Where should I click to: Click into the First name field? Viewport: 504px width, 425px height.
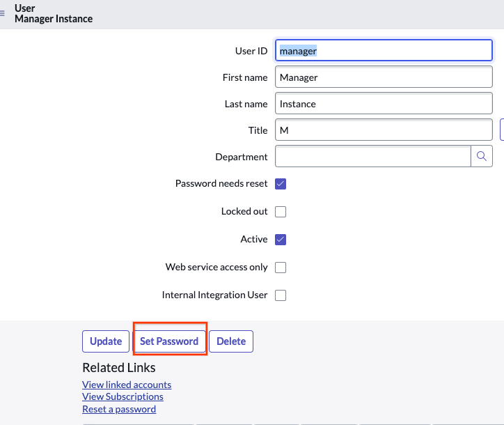pos(384,77)
